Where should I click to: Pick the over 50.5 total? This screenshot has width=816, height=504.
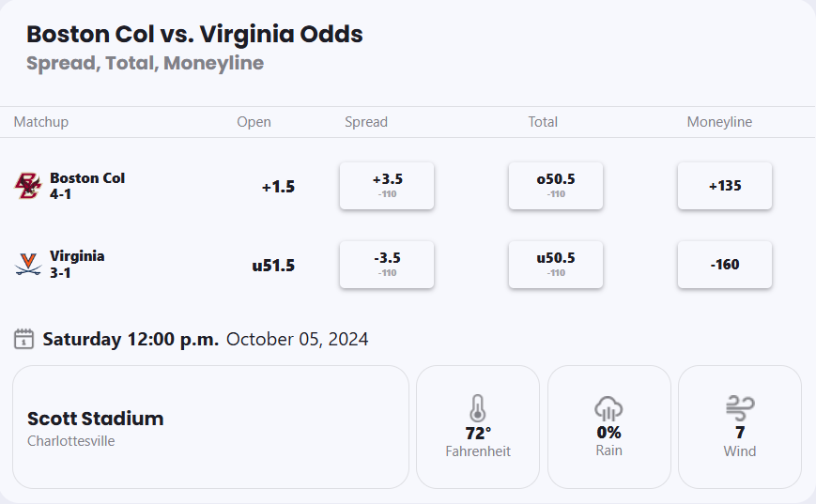click(x=556, y=186)
